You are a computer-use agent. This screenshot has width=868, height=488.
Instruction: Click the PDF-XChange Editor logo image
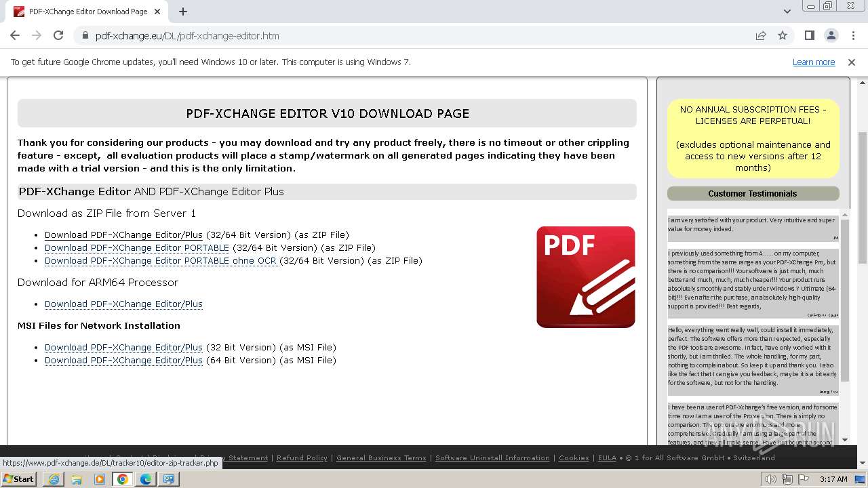(x=586, y=277)
